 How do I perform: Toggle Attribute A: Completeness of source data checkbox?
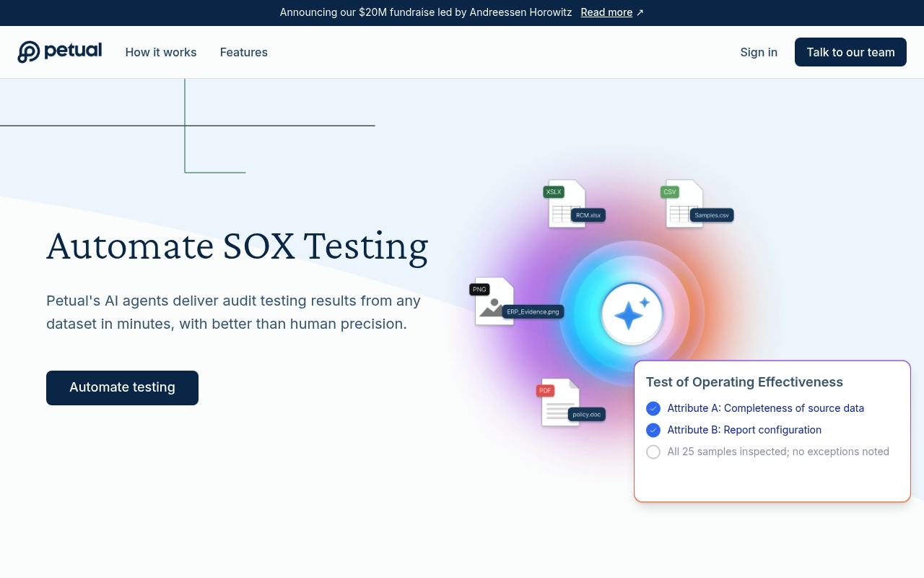coord(653,408)
